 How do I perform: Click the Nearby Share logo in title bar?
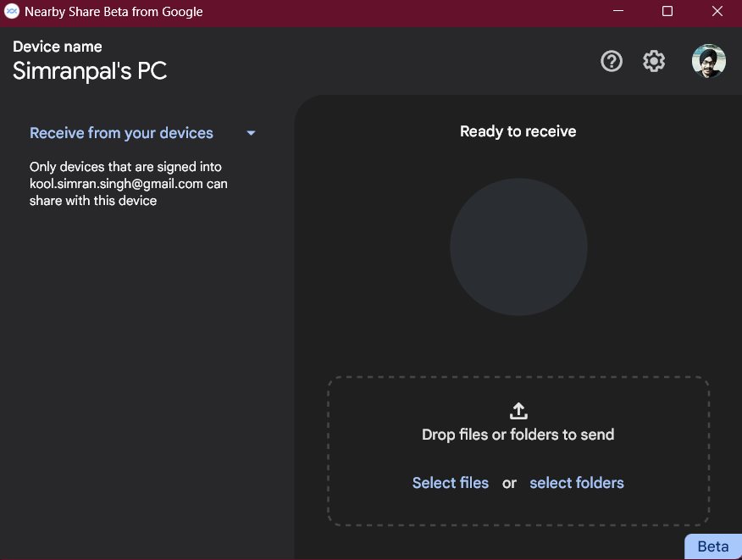point(11,11)
